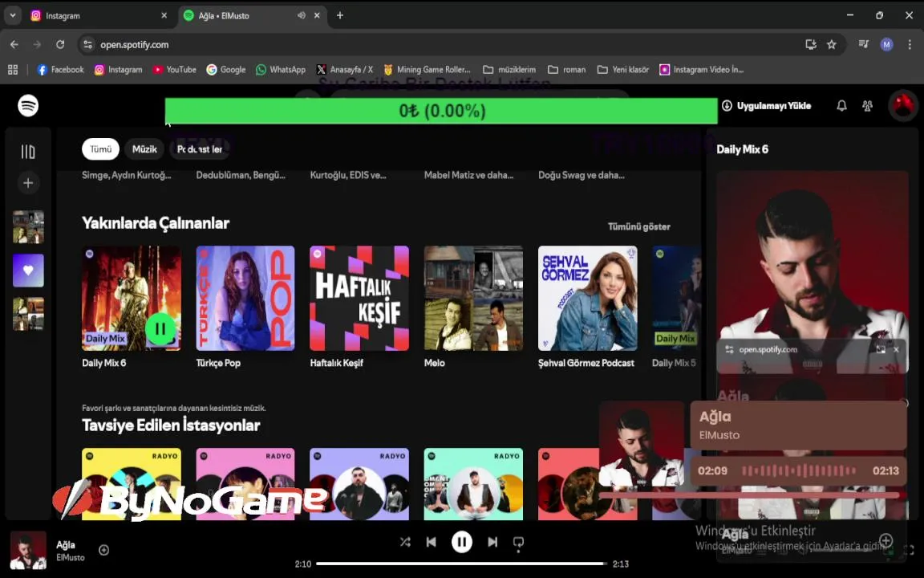Pause Daily Mix 6 via green button

(160, 329)
